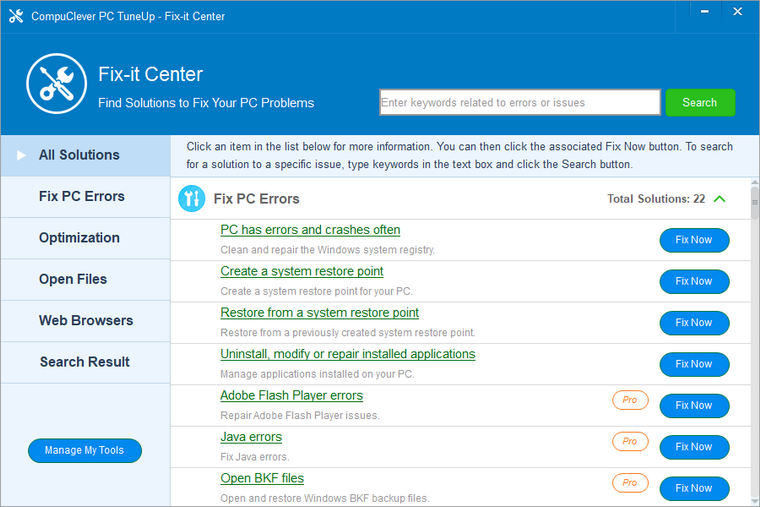This screenshot has width=760, height=507.
Task: Click the Pro badge beside Java errors
Action: tap(630, 441)
